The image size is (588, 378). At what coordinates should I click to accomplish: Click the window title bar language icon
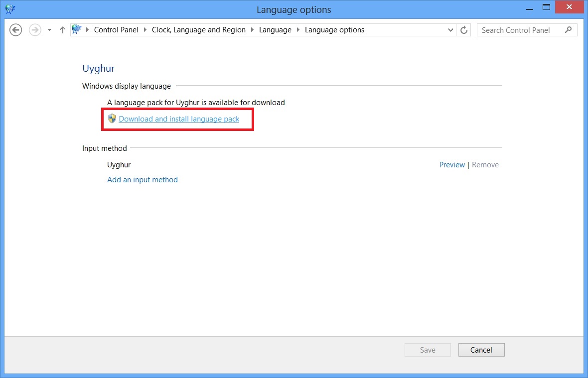[x=10, y=9]
